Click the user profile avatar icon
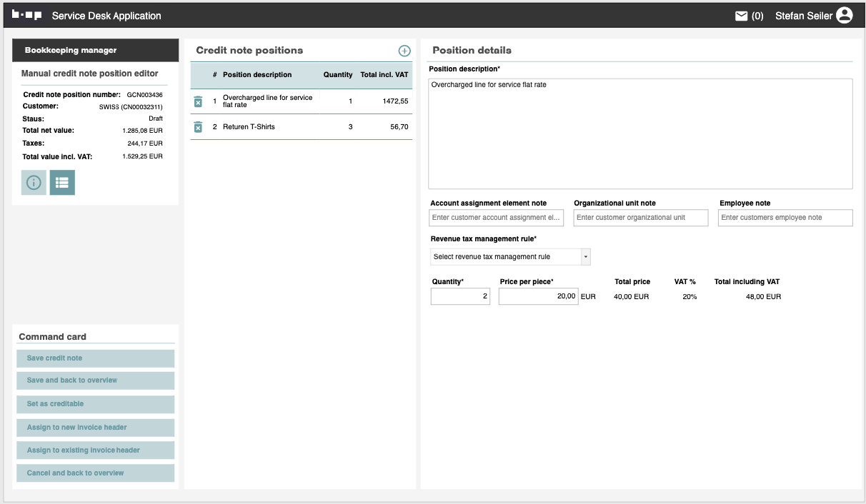 [845, 15]
